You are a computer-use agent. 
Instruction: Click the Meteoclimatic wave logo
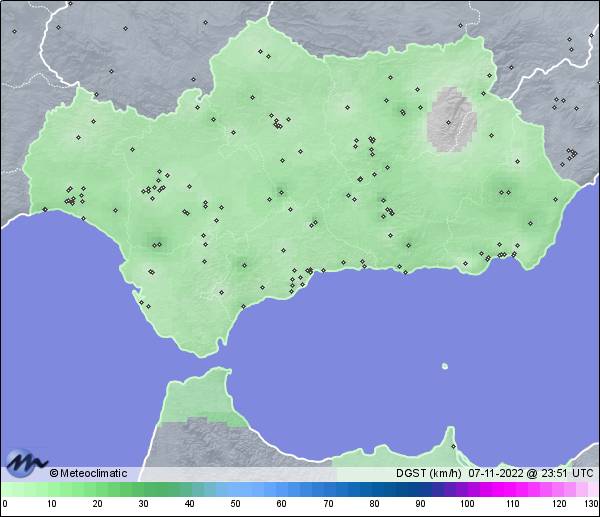tap(25, 463)
